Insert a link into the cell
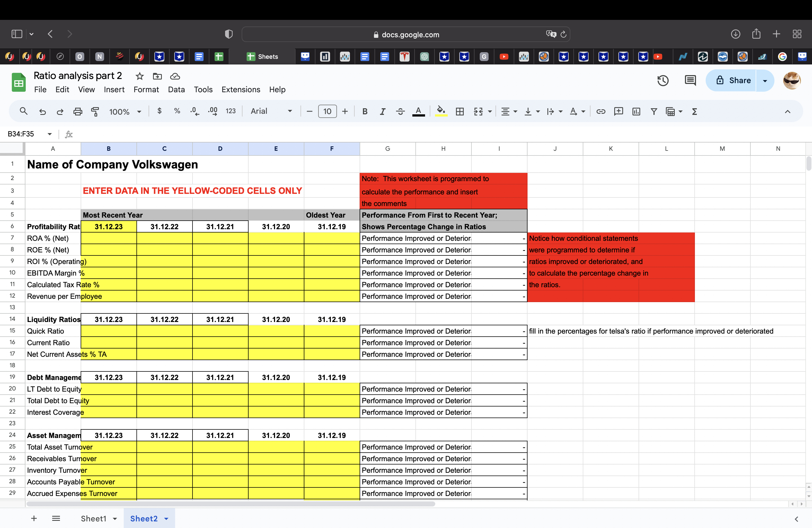 click(601, 111)
